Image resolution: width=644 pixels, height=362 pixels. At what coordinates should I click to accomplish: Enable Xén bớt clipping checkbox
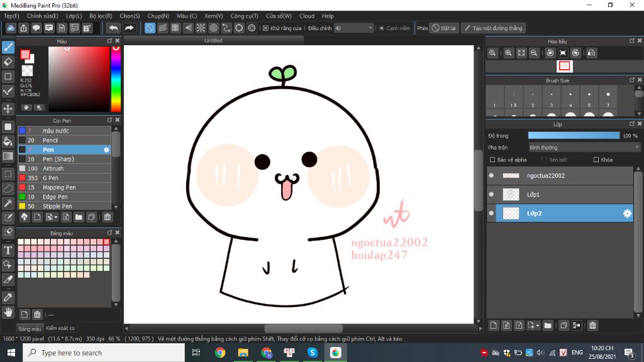pyautogui.click(x=544, y=160)
